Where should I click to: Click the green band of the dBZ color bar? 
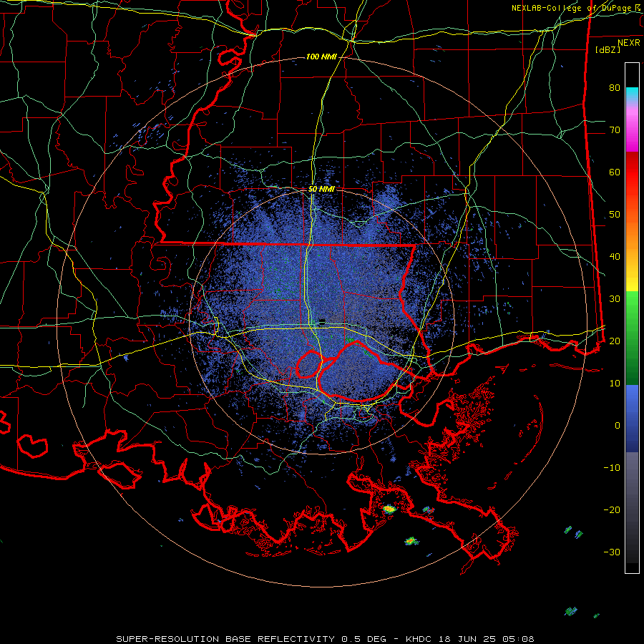[632, 338]
